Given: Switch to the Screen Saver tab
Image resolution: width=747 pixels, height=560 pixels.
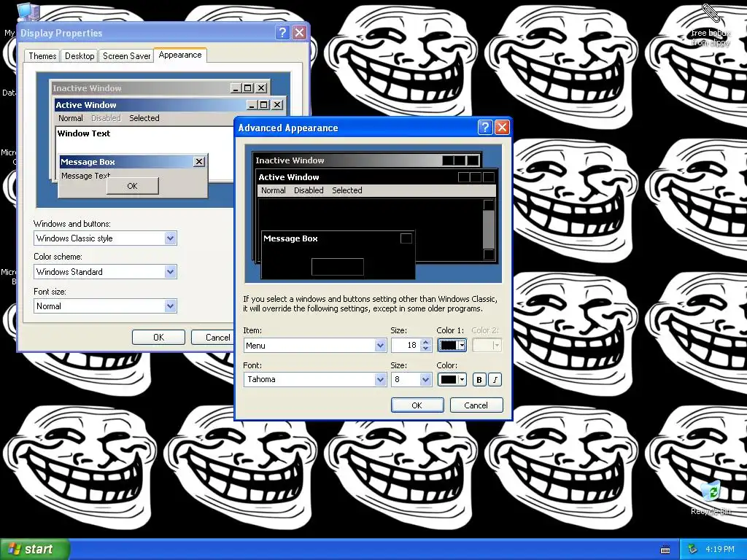Looking at the screenshot, I should tap(127, 55).
